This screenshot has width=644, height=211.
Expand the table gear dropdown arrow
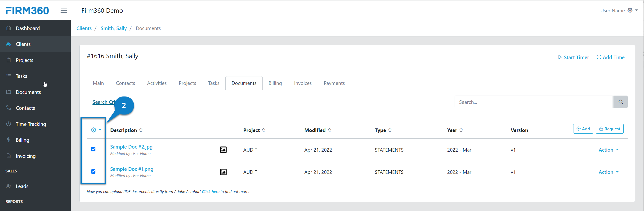click(100, 130)
